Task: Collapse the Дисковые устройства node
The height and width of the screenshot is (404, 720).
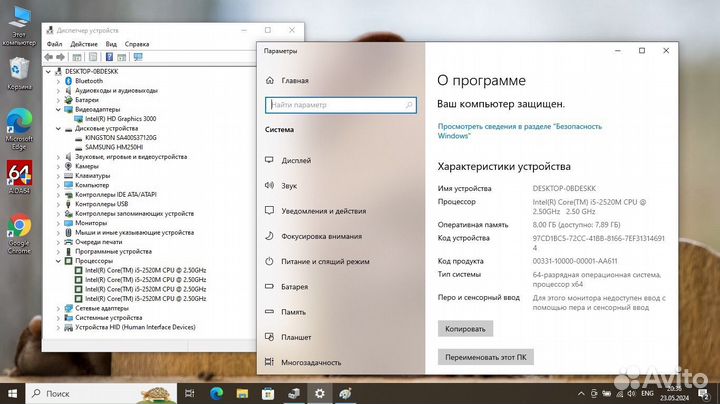Action: (x=58, y=128)
